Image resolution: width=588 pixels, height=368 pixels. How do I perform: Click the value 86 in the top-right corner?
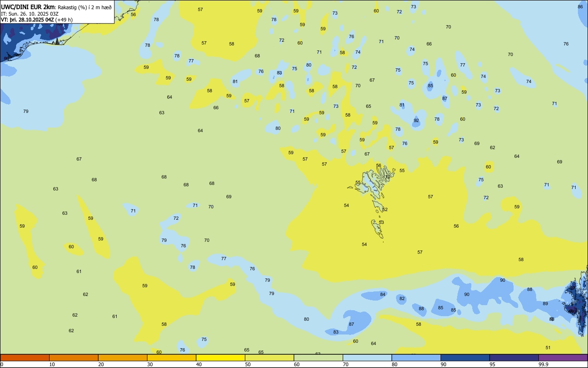(580, 7)
